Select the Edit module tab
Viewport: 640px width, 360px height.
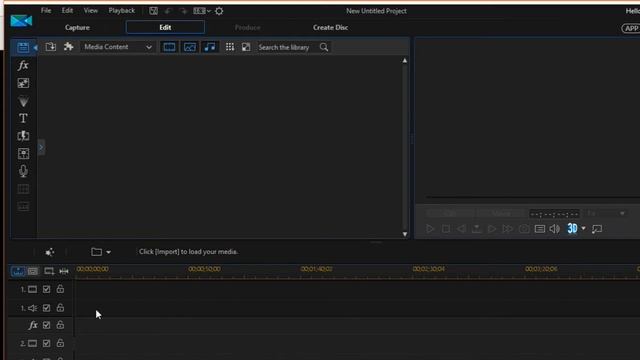tap(165, 27)
